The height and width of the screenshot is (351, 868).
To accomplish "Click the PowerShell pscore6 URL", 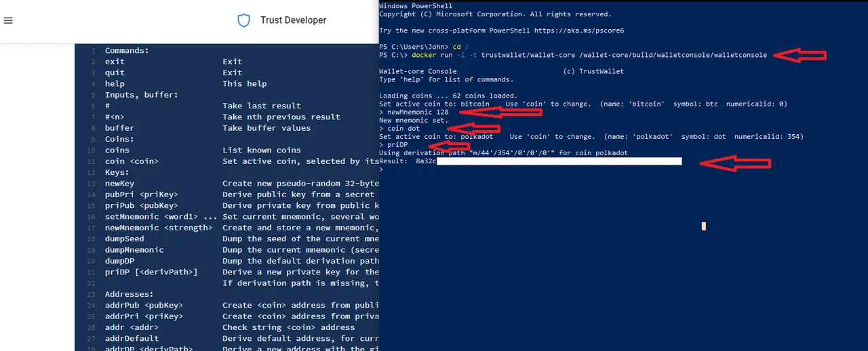I will coord(579,30).
